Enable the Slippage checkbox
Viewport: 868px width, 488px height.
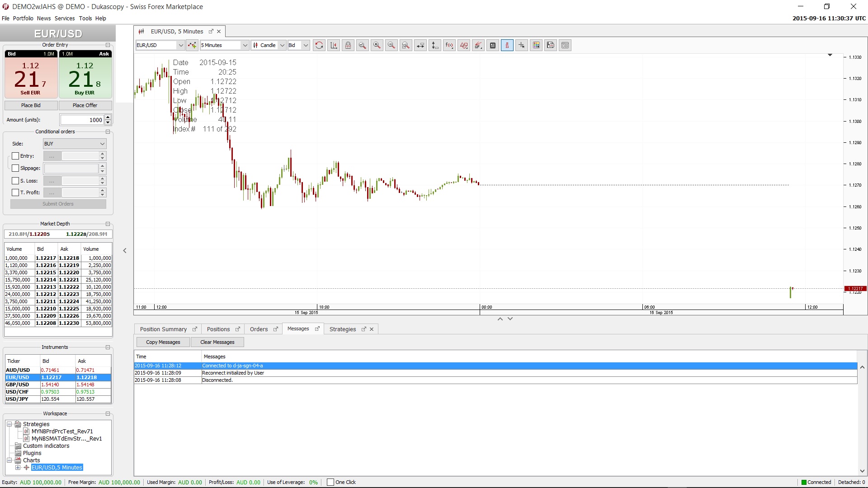pos(15,168)
